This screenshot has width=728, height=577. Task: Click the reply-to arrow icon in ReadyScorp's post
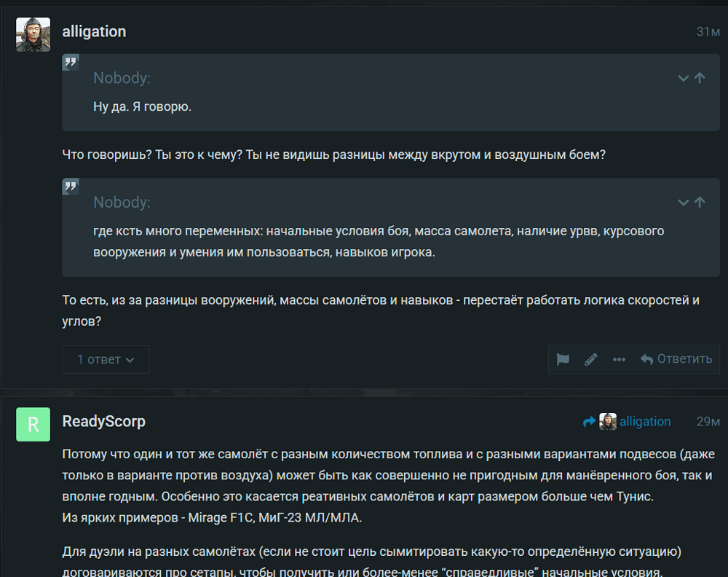pyautogui.click(x=590, y=422)
